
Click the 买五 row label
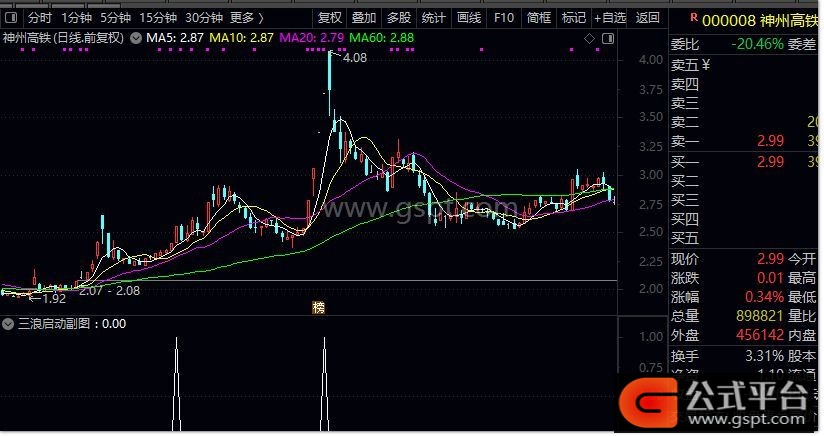click(685, 238)
